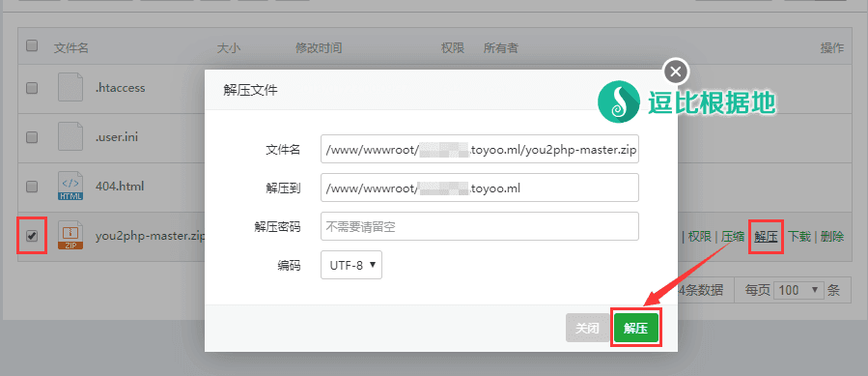Click the you2php-master.zip file name
Image resolution: width=868 pixels, height=376 pixels.
[x=150, y=236]
